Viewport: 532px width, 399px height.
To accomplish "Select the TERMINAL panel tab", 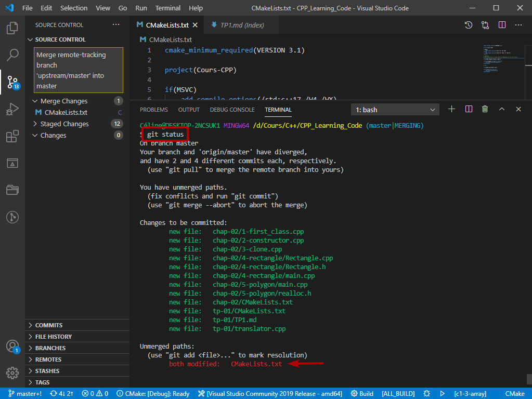I will tap(278, 110).
